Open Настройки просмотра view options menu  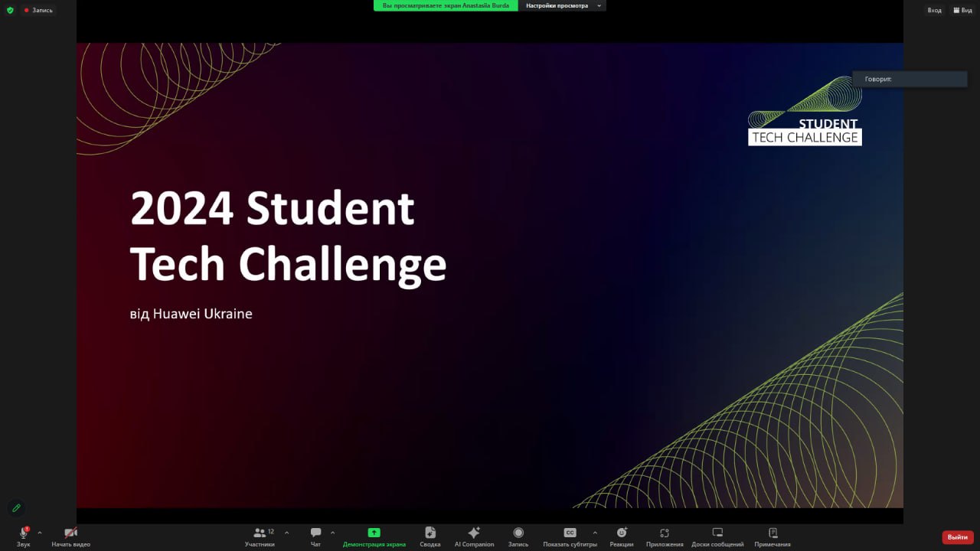click(562, 5)
